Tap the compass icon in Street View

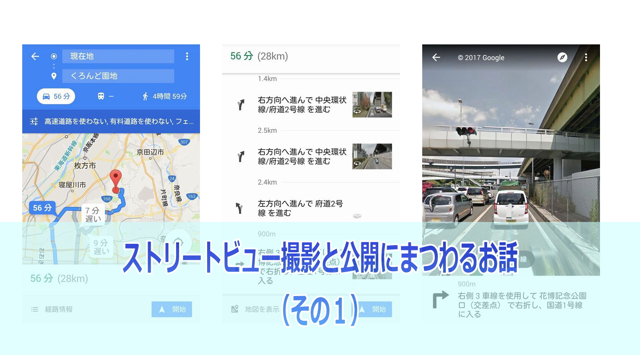(x=562, y=57)
